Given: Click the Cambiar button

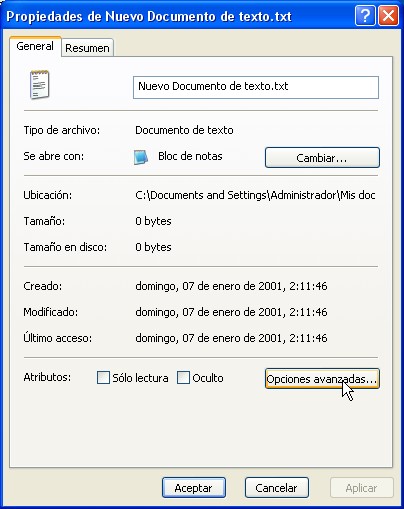Looking at the screenshot, I should point(322,157).
